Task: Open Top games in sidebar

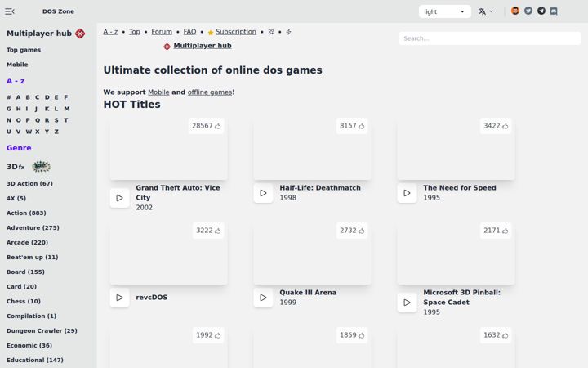Action: point(24,50)
